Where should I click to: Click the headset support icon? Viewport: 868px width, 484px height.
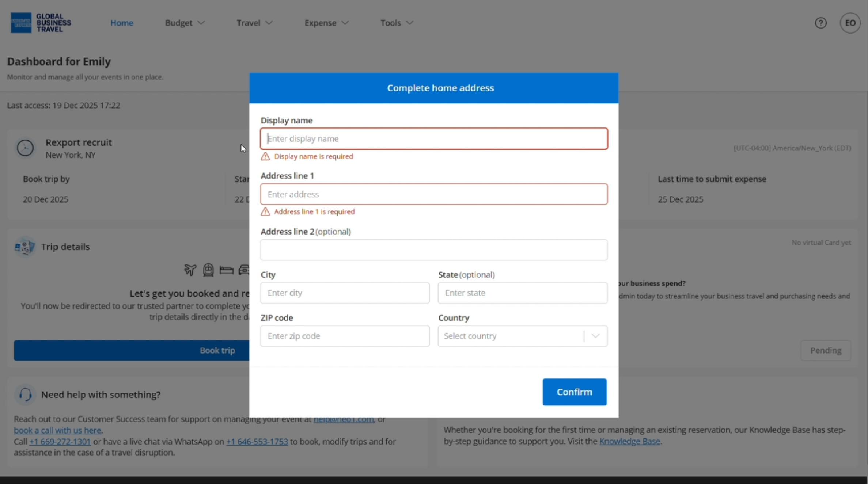click(x=25, y=395)
